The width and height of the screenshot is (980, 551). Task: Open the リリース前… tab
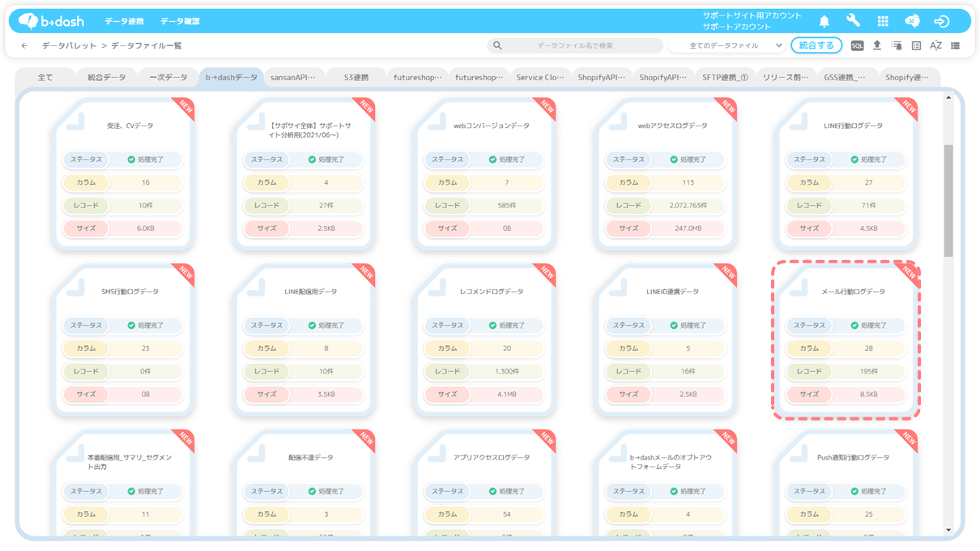coord(786,78)
